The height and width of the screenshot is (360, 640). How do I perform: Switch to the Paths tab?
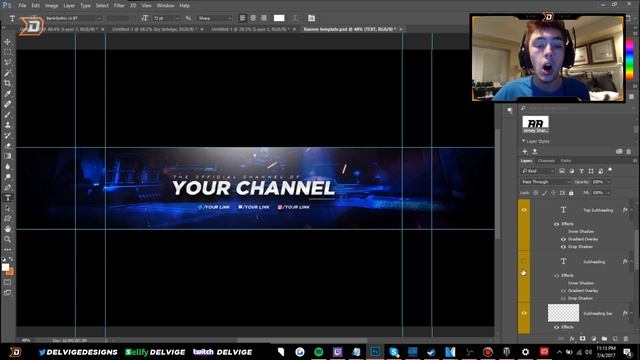[x=566, y=161]
